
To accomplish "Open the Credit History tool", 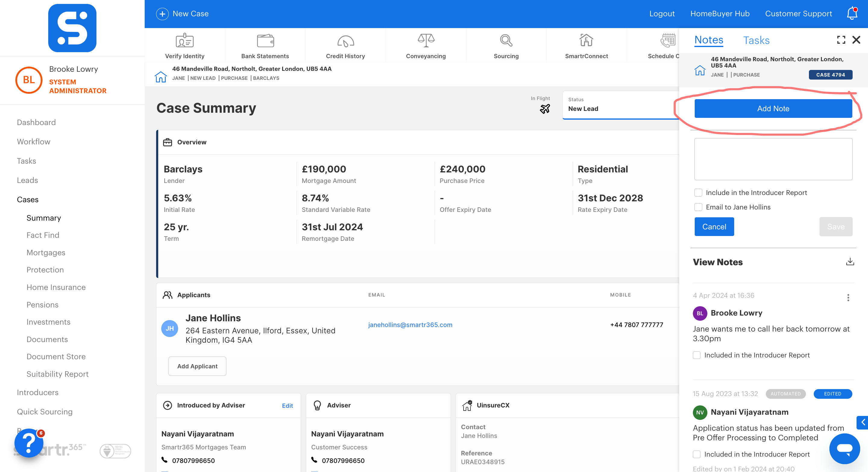I will tap(345, 46).
